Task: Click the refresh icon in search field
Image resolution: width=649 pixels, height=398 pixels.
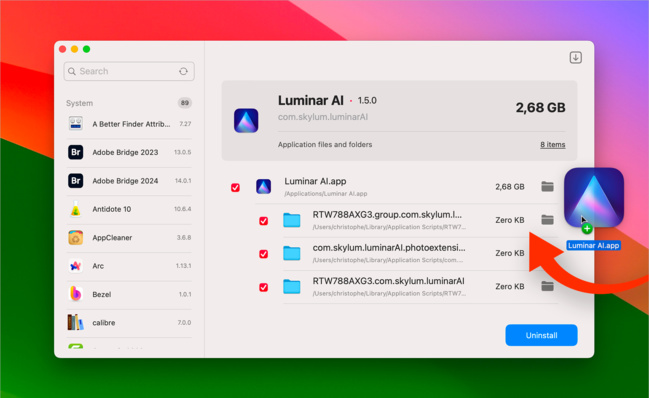Action: click(x=183, y=72)
